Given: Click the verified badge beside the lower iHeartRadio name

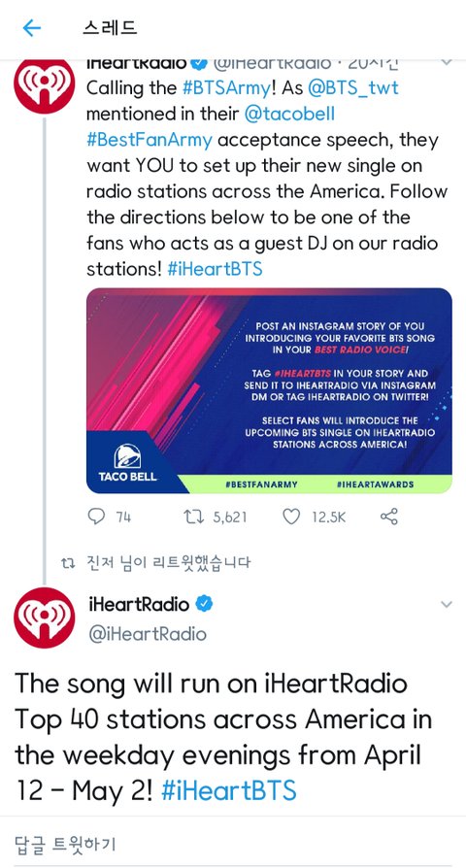Looking at the screenshot, I should 205,604.
